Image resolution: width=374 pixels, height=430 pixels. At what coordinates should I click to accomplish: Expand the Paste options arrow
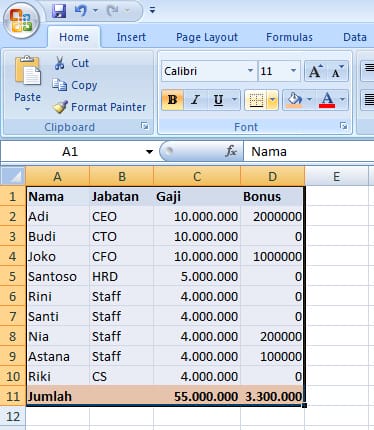pos(27,109)
